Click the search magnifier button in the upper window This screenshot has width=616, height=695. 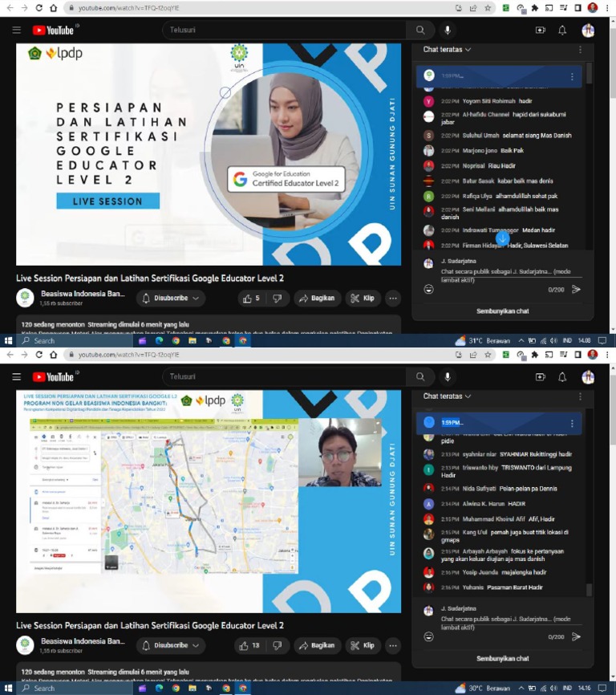pos(420,30)
